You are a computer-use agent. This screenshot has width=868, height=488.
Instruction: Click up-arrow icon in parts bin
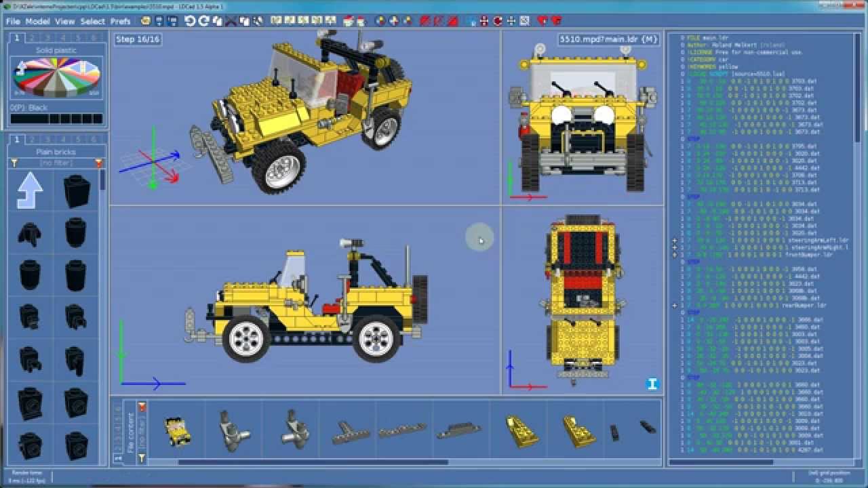pyautogui.click(x=30, y=190)
